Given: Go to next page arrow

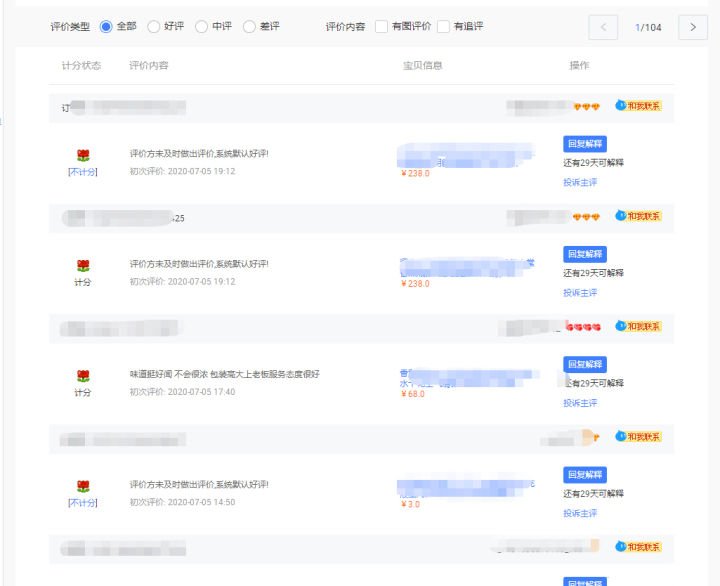Looking at the screenshot, I should tap(693, 27).
